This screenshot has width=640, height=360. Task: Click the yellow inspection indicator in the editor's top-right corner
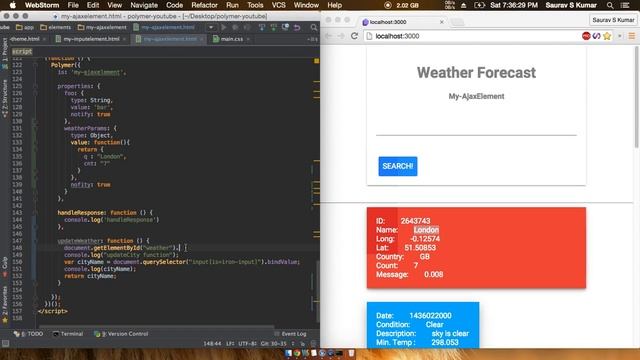tap(316, 61)
